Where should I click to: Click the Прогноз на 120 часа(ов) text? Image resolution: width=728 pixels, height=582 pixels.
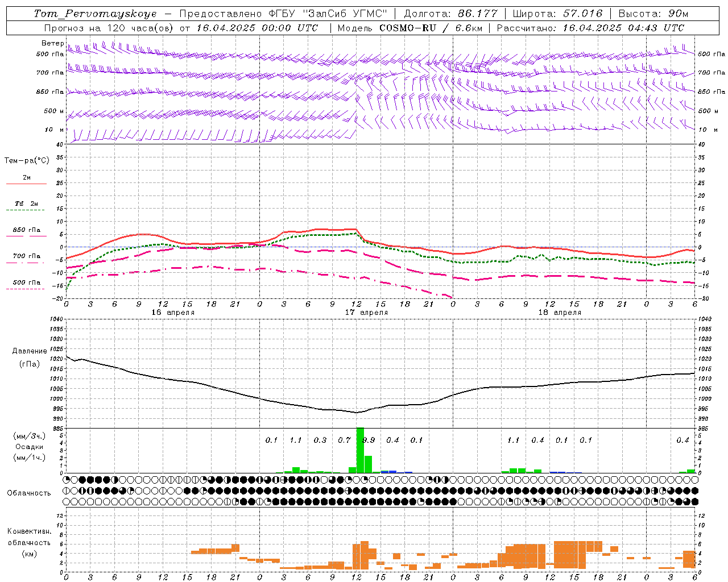click(x=109, y=28)
